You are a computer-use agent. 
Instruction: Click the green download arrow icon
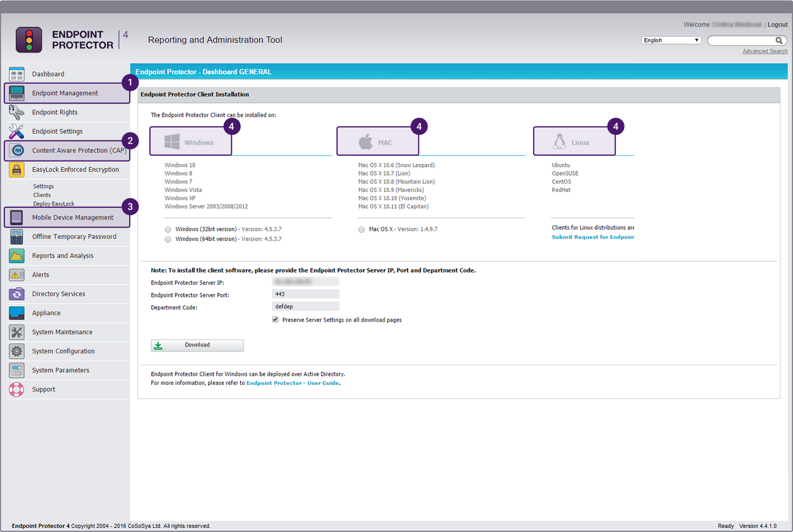click(x=158, y=345)
